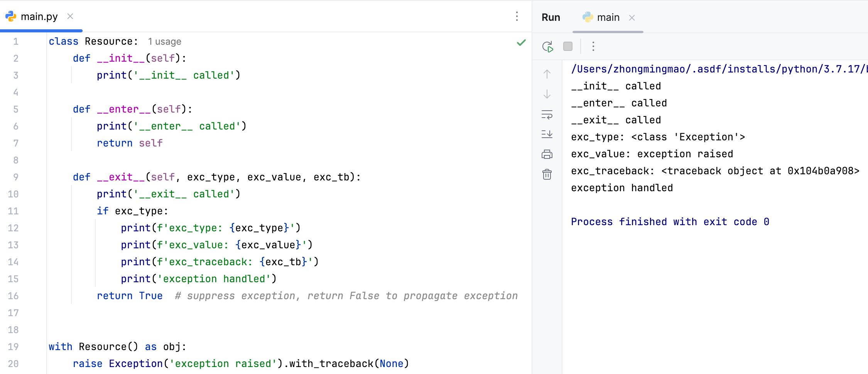Place cursor on 'return True' in line 16

pos(130,296)
